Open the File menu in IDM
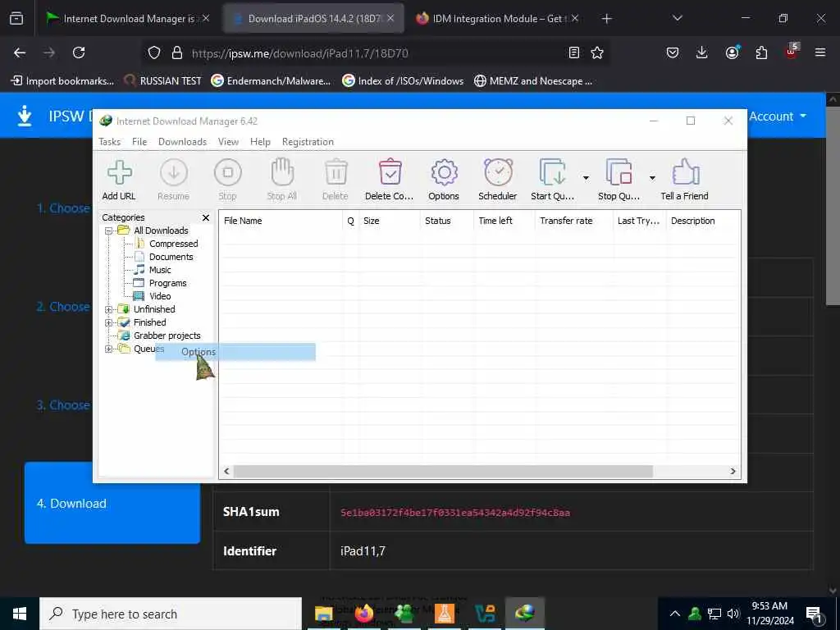This screenshot has height=630, width=840. coord(139,142)
